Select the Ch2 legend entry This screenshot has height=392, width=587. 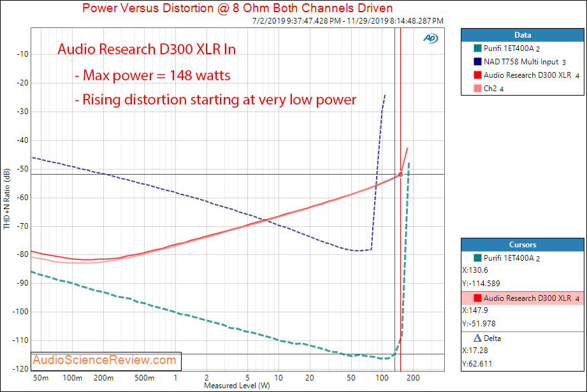[x=493, y=89]
